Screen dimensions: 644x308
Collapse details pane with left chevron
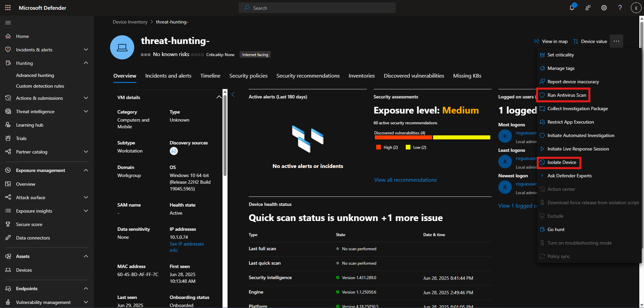click(233, 95)
